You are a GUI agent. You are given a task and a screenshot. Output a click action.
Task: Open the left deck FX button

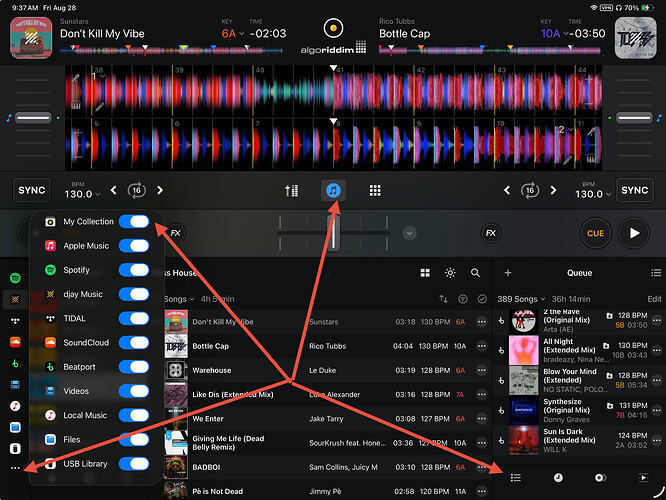(175, 233)
